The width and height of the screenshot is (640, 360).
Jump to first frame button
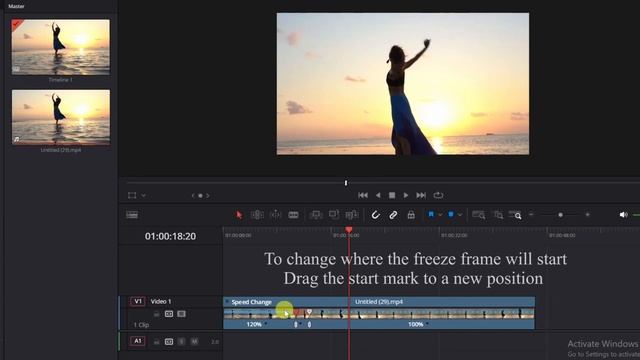pyautogui.click(x=363, y=196)
